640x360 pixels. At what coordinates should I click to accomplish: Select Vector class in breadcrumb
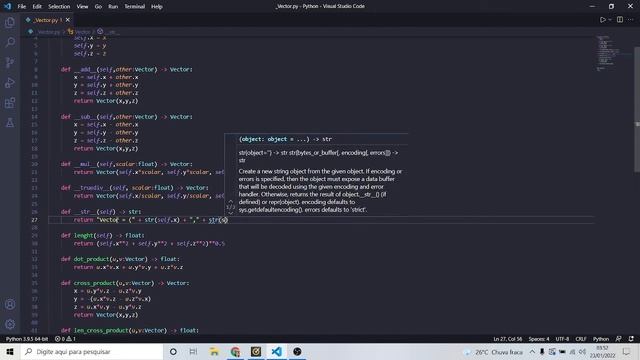click(x=80, y=31)
